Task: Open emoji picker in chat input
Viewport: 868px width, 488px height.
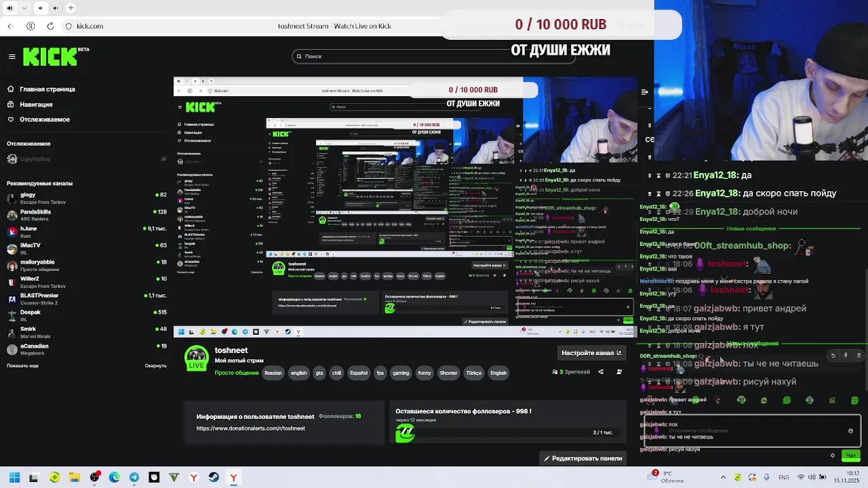Action: point(850,430)
